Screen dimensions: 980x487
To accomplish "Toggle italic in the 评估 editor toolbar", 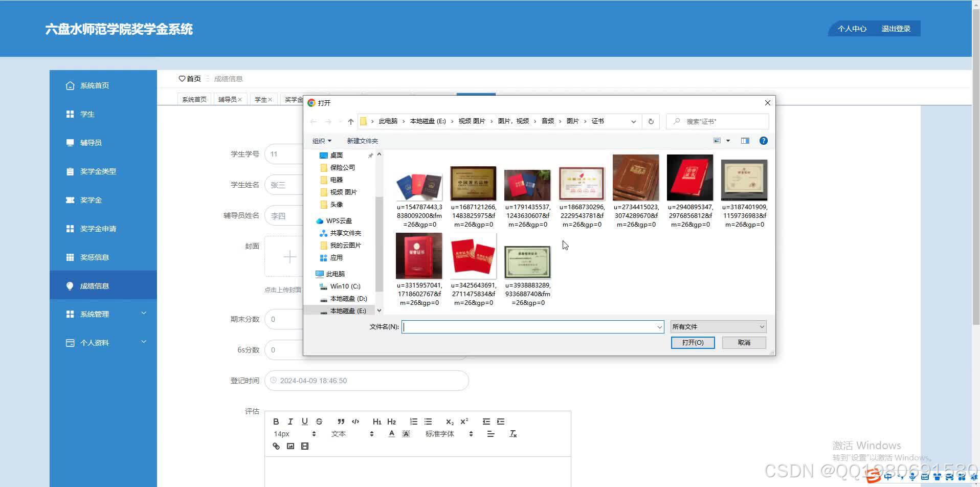I will 290,422.
